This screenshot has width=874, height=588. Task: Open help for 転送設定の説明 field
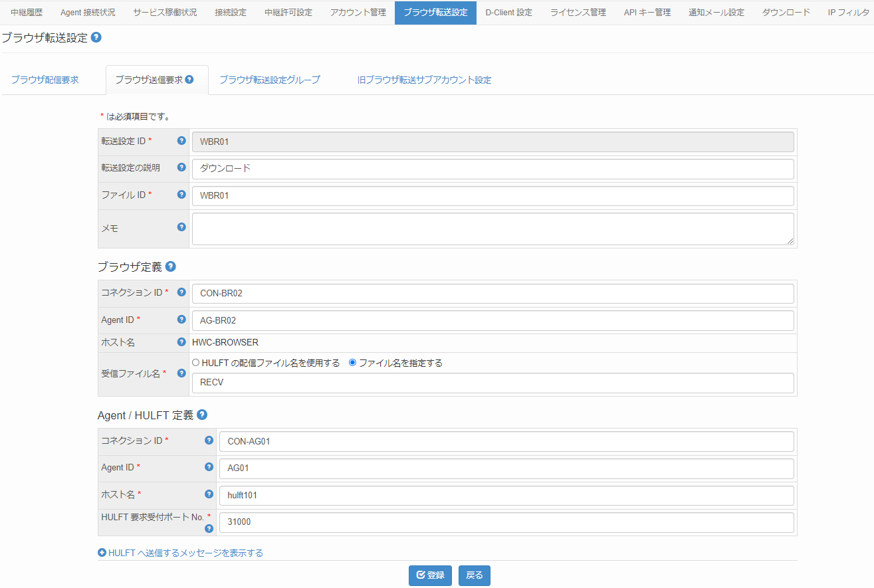click(x=181, y=167)
